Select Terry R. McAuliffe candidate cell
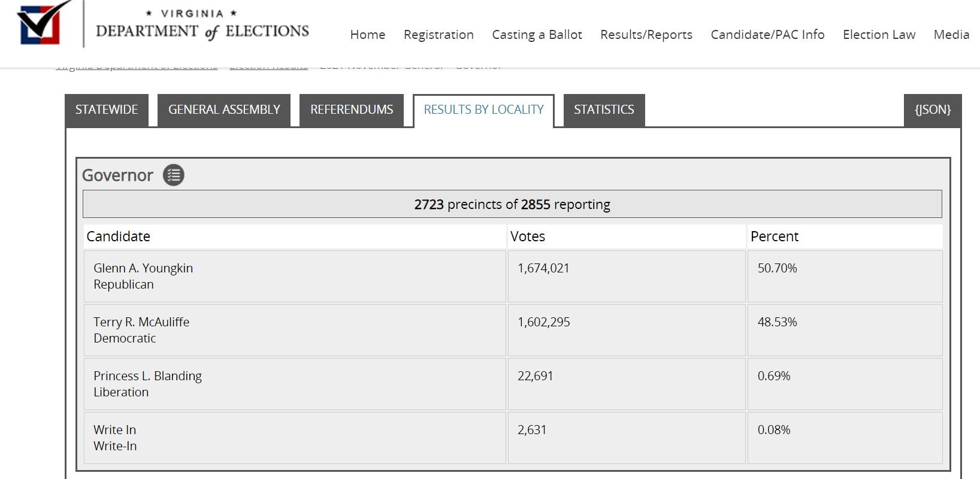 tap(295, 330)
